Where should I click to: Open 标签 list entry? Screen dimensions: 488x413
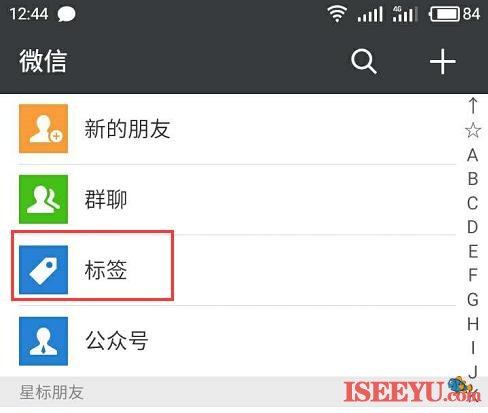coord(237,270)
